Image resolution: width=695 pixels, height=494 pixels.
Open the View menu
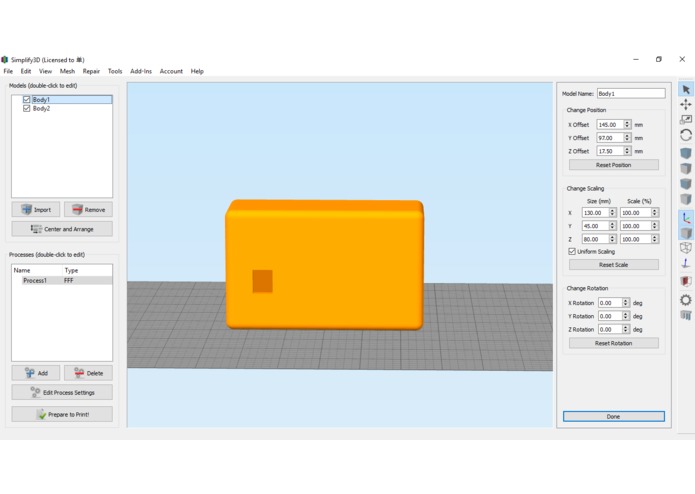tap(45, 71)
